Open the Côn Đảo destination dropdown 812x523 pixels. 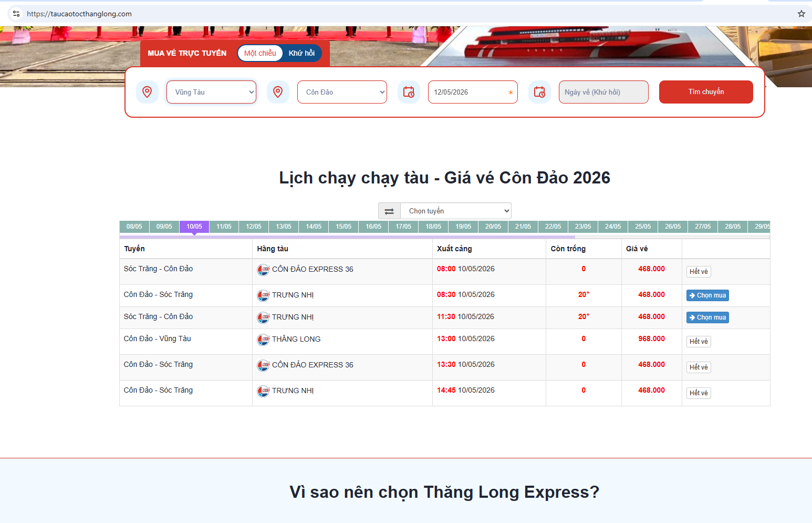pyautogui.click(x=342, y=92)
